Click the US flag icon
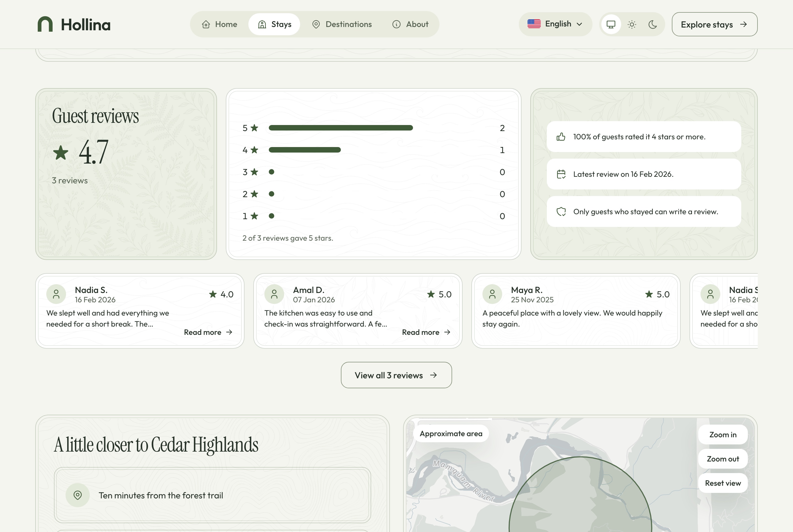 point(534,24)
